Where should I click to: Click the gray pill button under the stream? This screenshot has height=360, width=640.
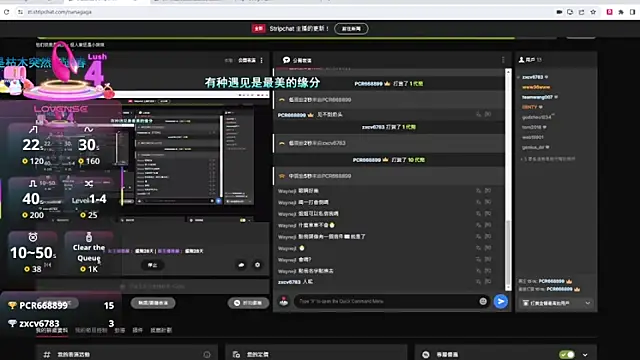point(153,303)
